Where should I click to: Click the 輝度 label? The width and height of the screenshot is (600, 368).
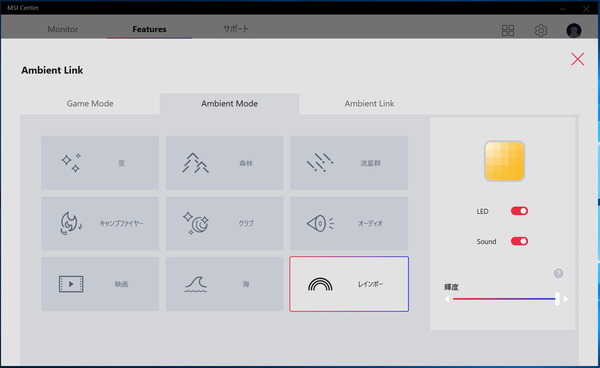(x=451, y=287)
